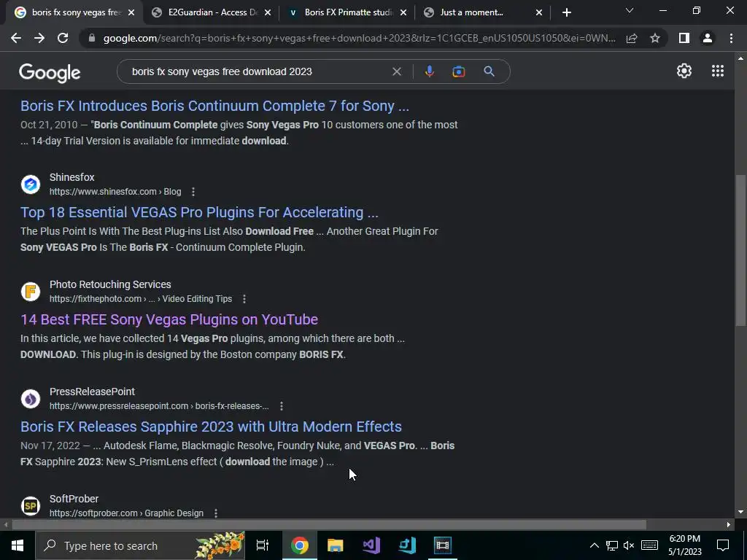
Task: Open the Chrome three-dot menu
Action: [731, 38]
